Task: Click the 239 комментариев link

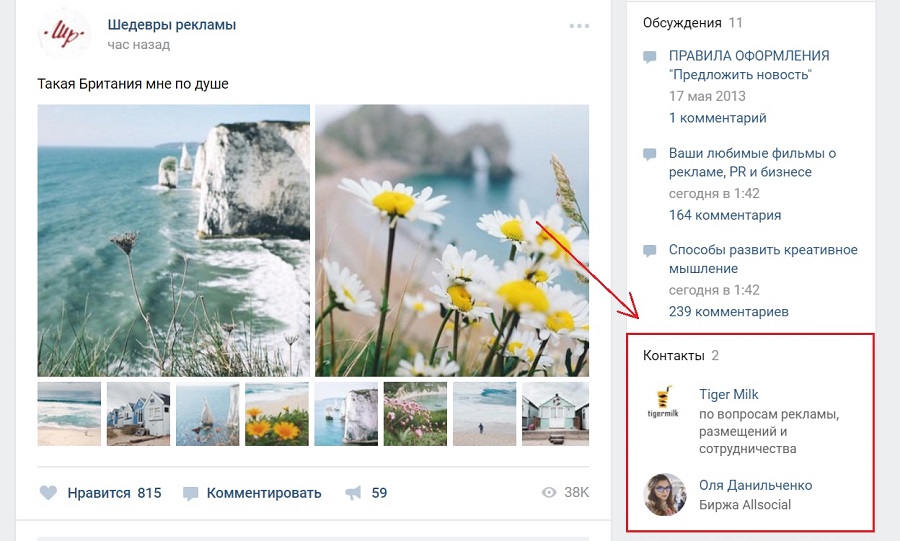Action: (x=728, y=311)
